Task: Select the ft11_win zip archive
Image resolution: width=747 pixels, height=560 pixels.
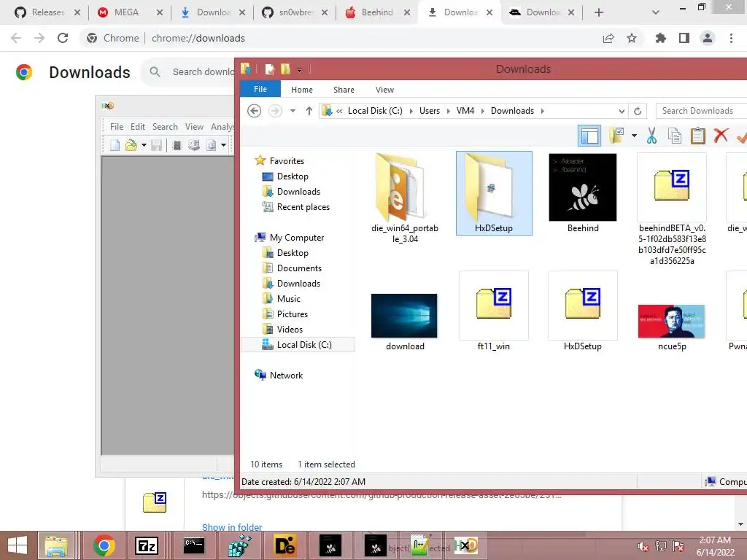Action: point(494,311)
